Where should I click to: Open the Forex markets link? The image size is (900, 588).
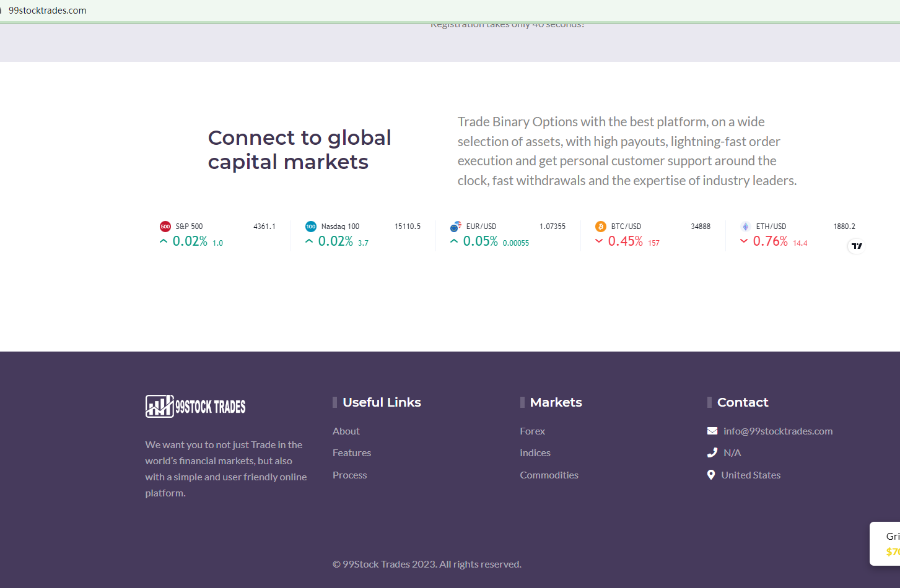click(532, 431)
